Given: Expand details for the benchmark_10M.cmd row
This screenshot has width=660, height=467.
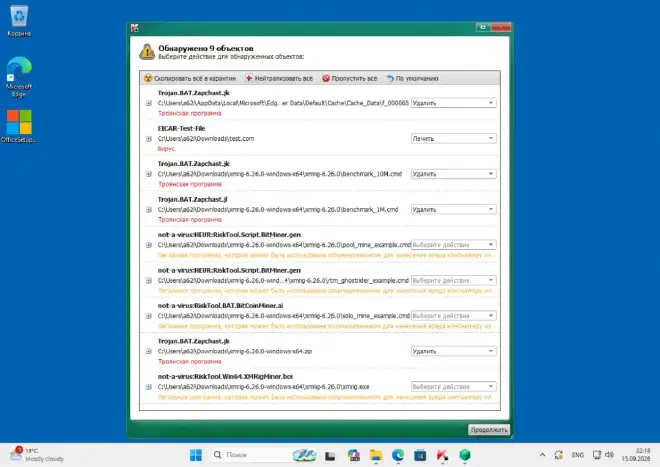Looking at the screenshot, I should [149, 174].
